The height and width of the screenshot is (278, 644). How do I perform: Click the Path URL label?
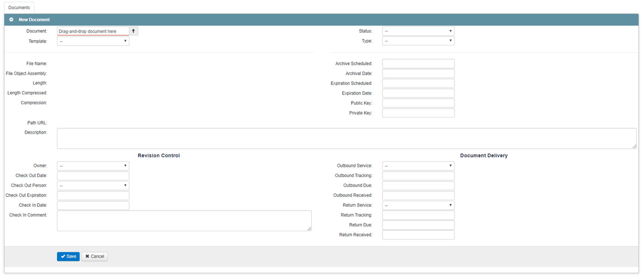(37, 123)
